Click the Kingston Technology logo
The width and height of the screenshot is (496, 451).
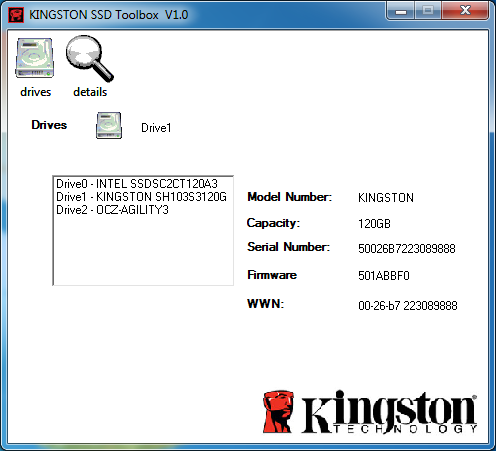tap(370, 412)
